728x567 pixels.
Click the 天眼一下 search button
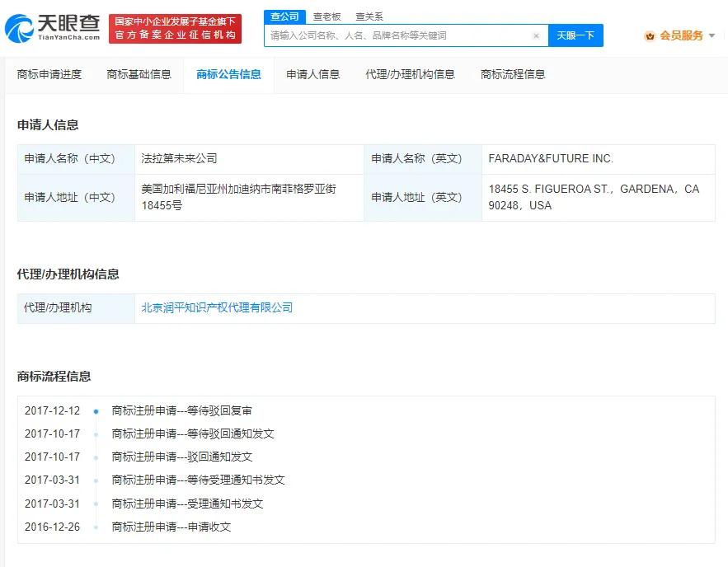pyautogui.click(x=575, y=35)
